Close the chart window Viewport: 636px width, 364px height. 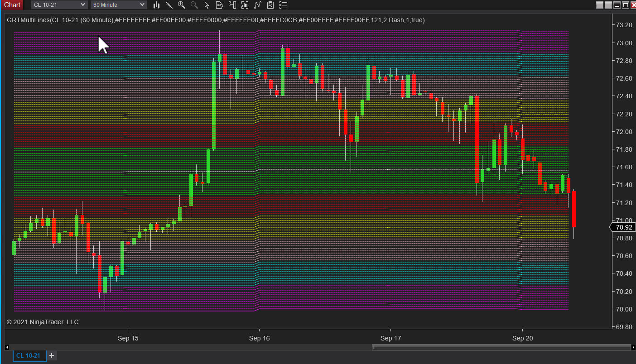tap(633, 5)
